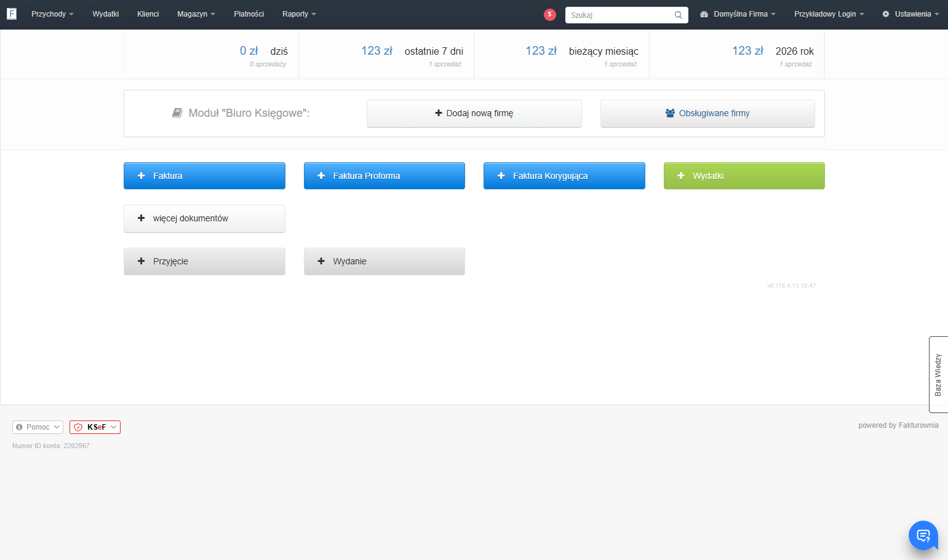
Task: Click więcej dokumentów button
Action: (x=204, y=219)
